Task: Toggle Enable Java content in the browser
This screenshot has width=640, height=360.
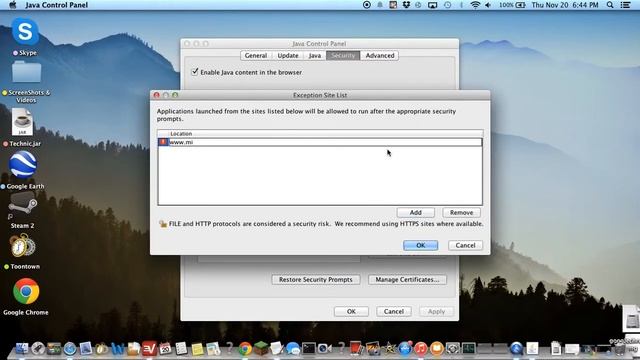Action: 195,72
